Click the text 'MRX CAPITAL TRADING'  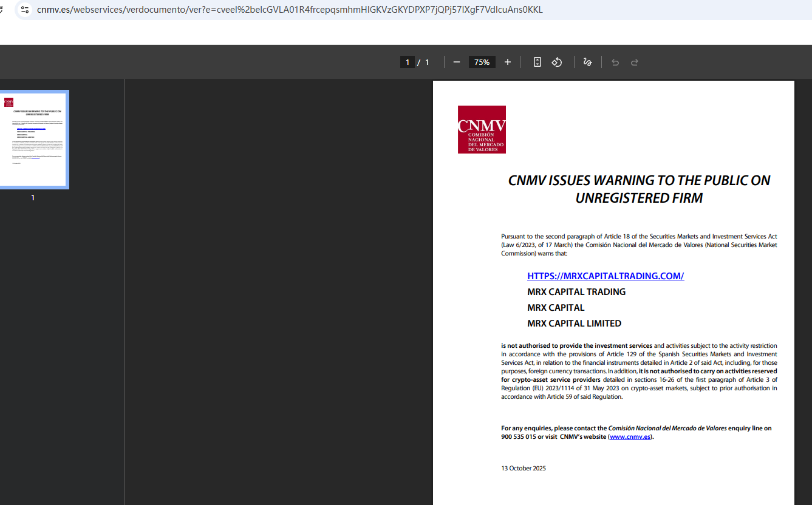(x=576, y=292)
